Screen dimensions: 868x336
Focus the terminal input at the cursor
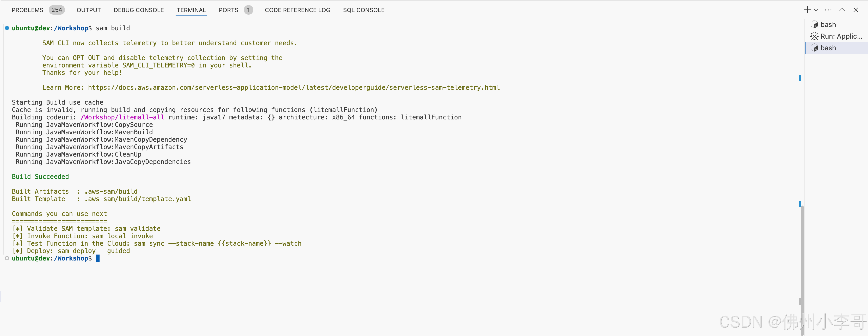click(98, 258)
